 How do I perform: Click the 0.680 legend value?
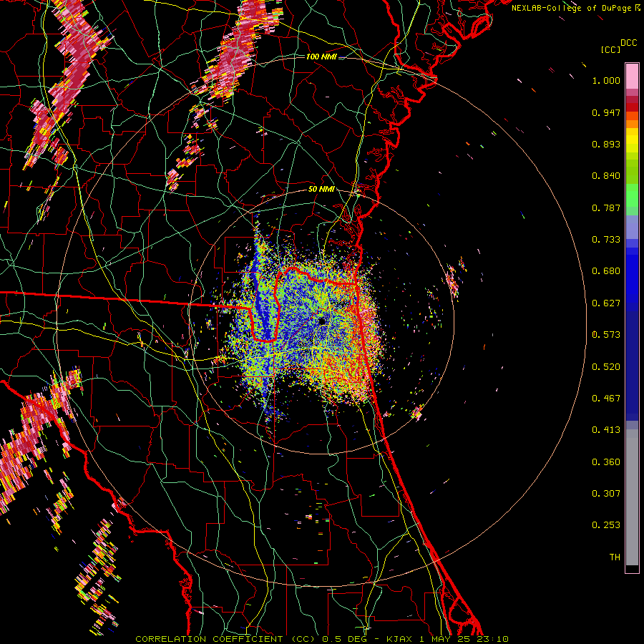click(606, 271)
